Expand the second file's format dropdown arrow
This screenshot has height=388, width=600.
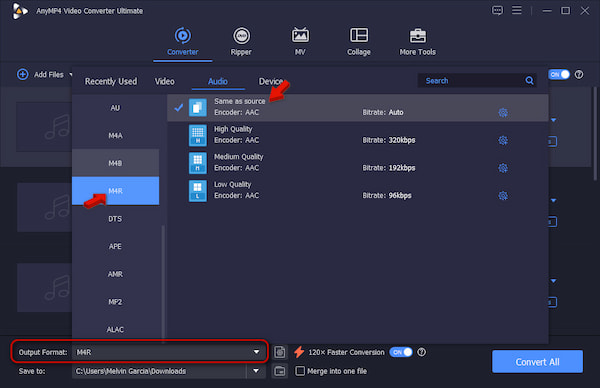(x=553, y=201)
